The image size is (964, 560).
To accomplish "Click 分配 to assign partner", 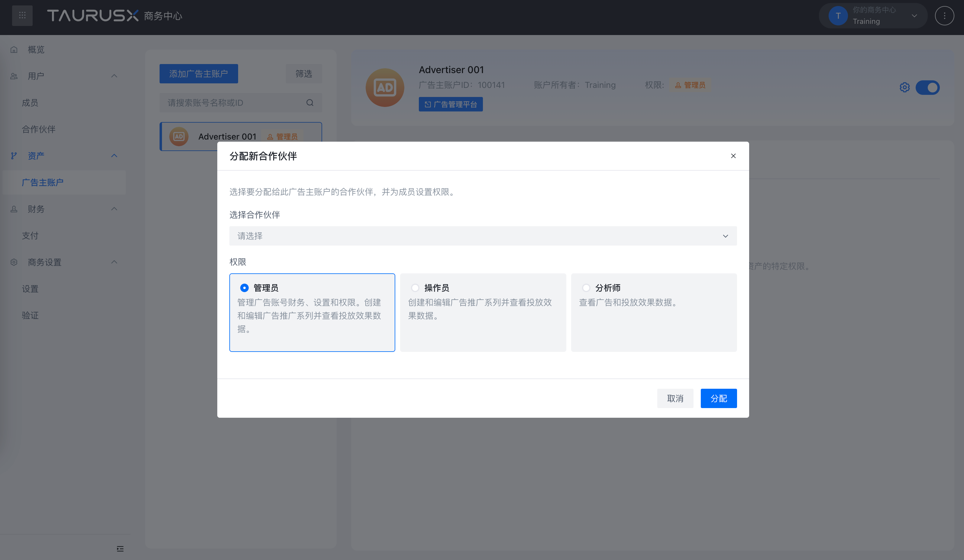I will 718,398.
